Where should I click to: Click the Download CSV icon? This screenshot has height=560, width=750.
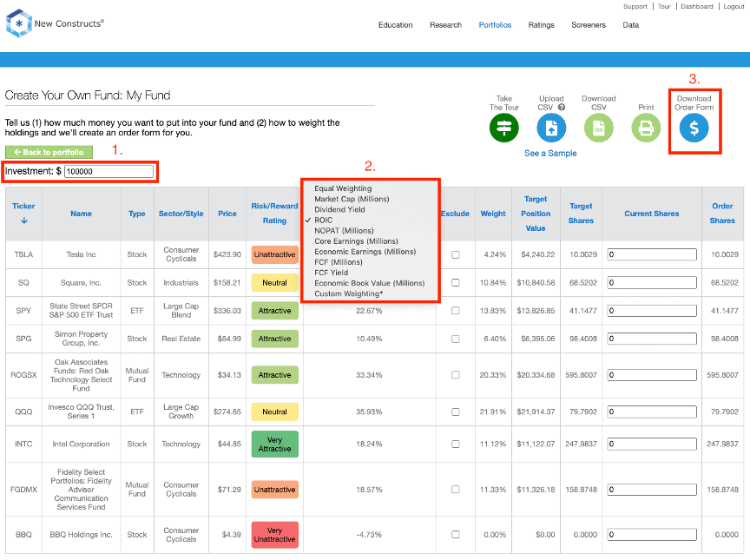[x=598, y=128]
